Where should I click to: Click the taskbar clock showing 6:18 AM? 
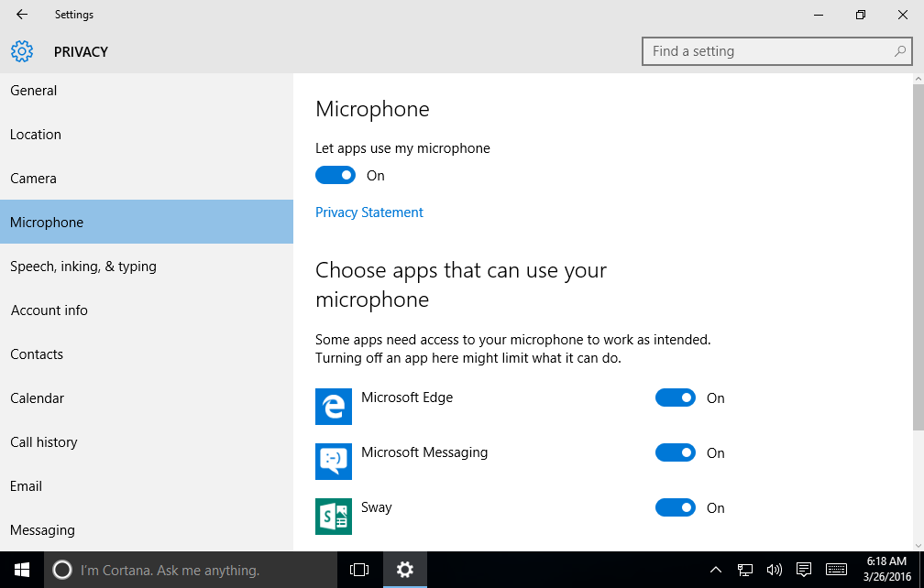point(887,569)
